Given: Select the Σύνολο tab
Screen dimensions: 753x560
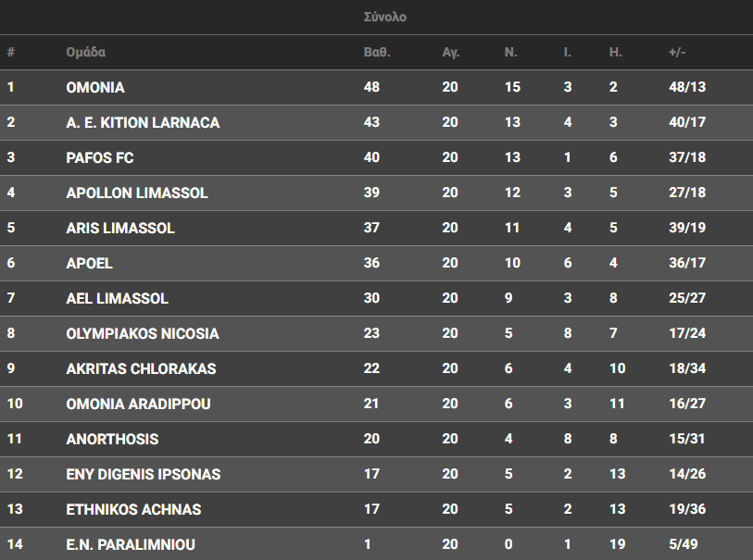Looking at the screenshot, I should tap(385, 17).
